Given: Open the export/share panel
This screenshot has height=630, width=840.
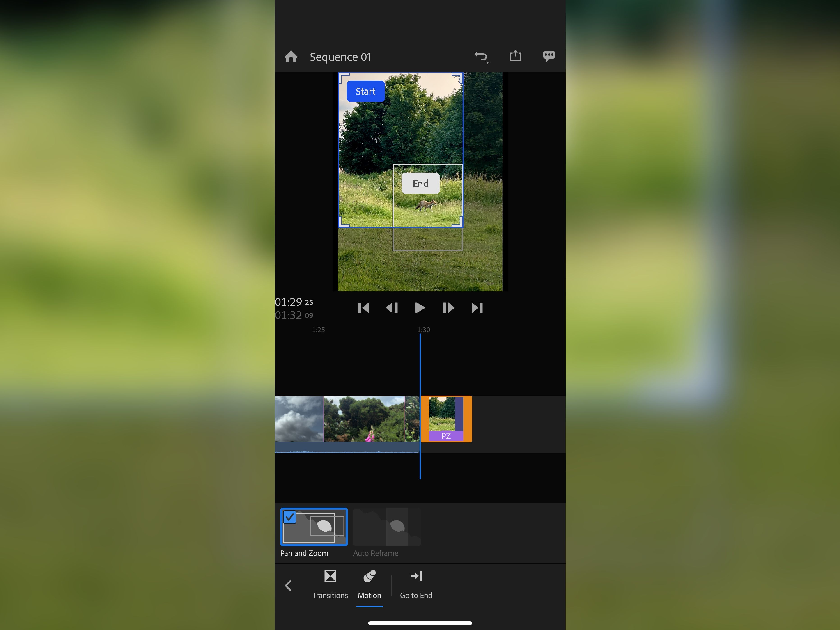Looking at the screenshot, I should [x=515, y=56].
